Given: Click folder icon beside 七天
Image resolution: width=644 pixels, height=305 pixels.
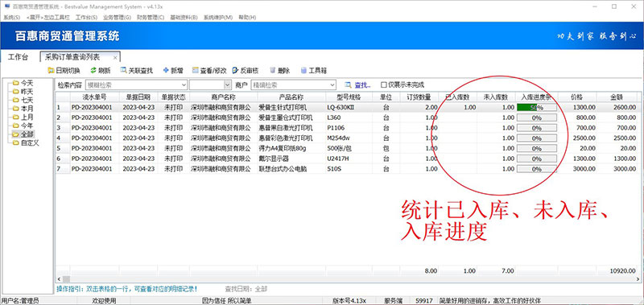Looking at the screenshot, I should point(16,101).
